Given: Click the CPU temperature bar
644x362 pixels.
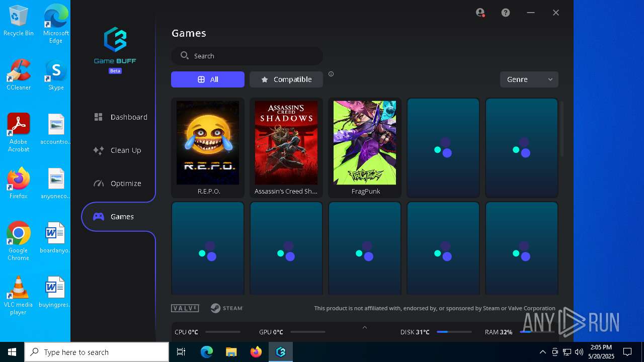Looking at the screenshot, I should 223,332.
